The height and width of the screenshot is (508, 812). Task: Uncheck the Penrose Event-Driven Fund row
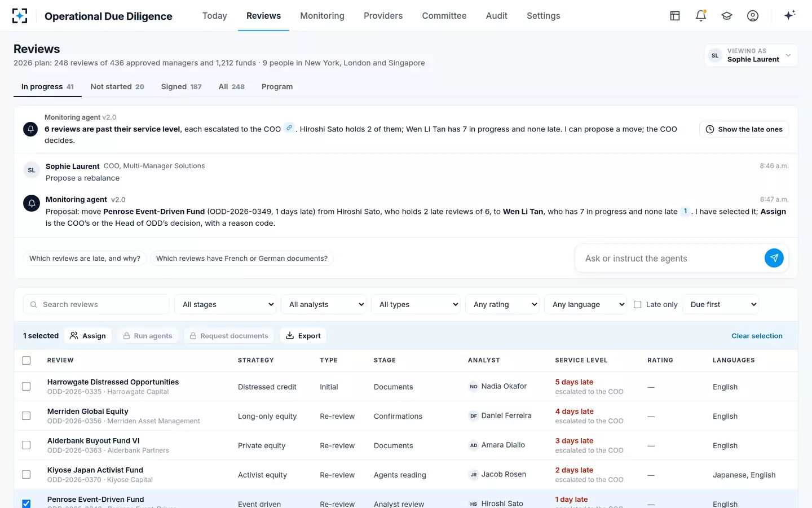tap(27, 503)
